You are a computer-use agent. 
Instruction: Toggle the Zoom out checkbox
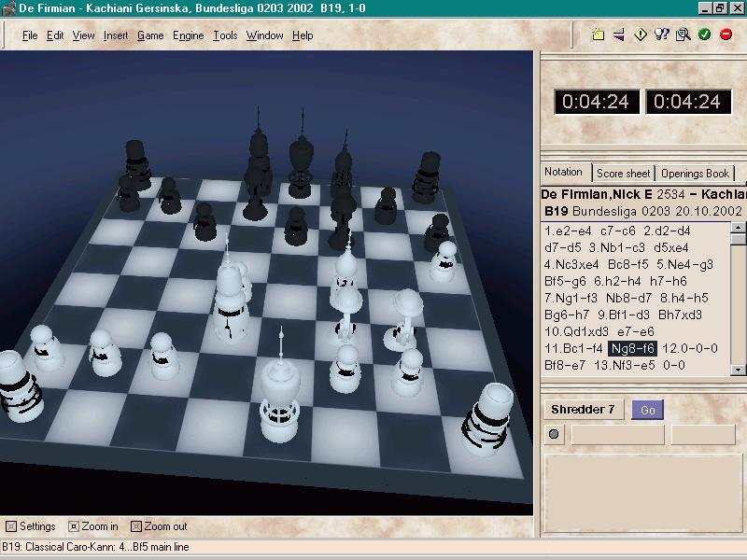coord(136,526)
